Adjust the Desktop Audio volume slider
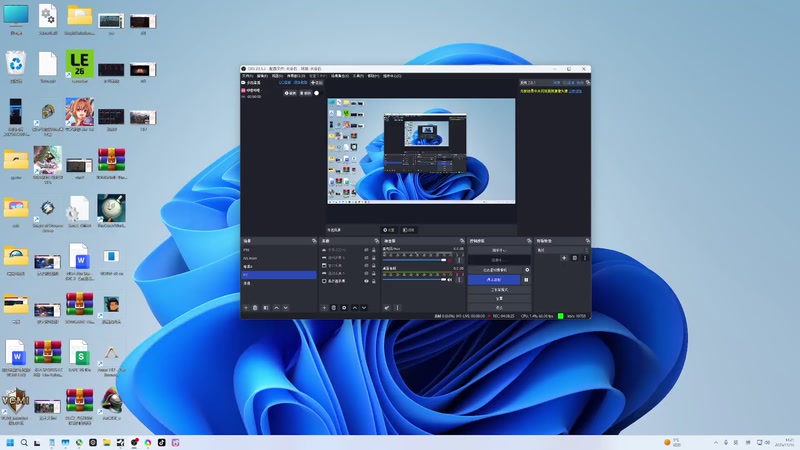This screenshot has width=800, height=450. tap(414, 280)
